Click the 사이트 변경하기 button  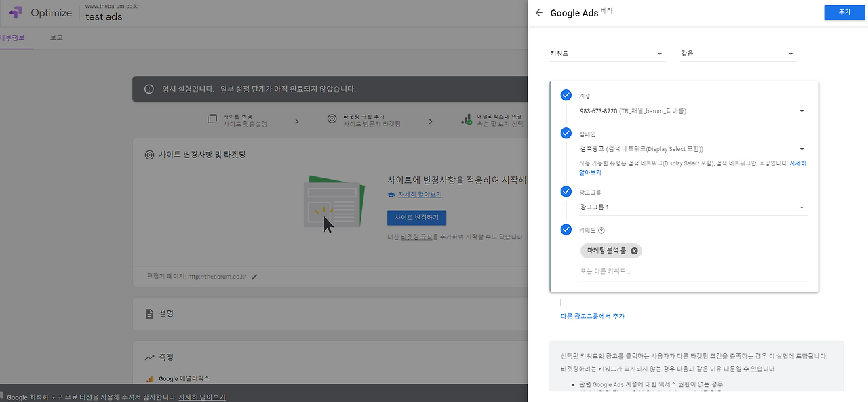point(416,218)
